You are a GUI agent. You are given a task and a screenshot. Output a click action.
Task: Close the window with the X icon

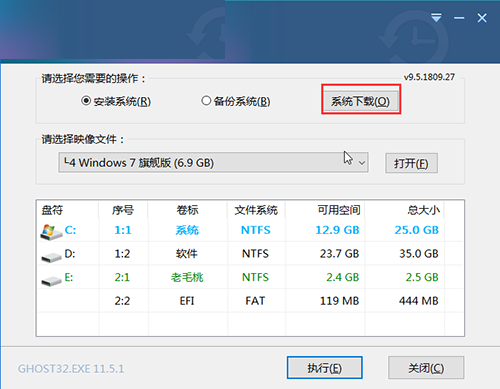[482, 18]
